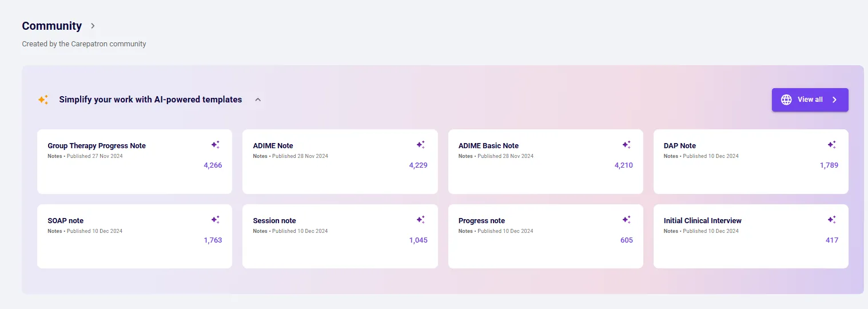This screenshot has height=309, width=868.
Task: Open the Group Therapy Progress Note template
Action: [97, 146]
